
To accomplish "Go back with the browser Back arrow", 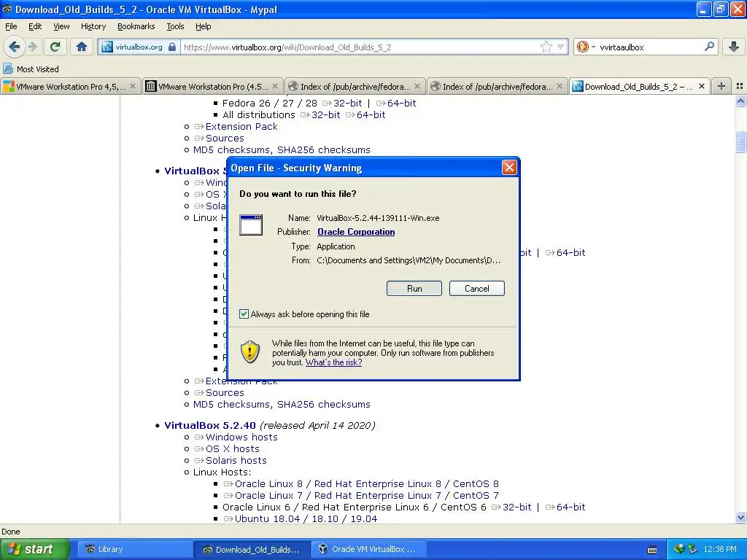I will click(15, 47).
